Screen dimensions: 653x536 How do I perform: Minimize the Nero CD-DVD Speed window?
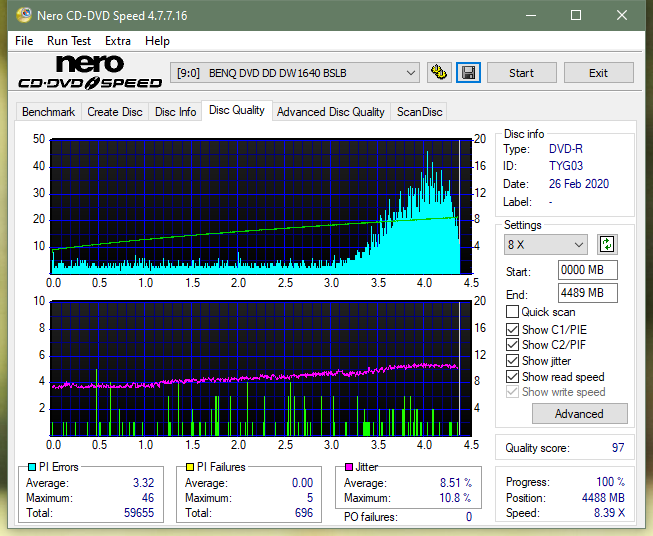(x=531, y=15)
